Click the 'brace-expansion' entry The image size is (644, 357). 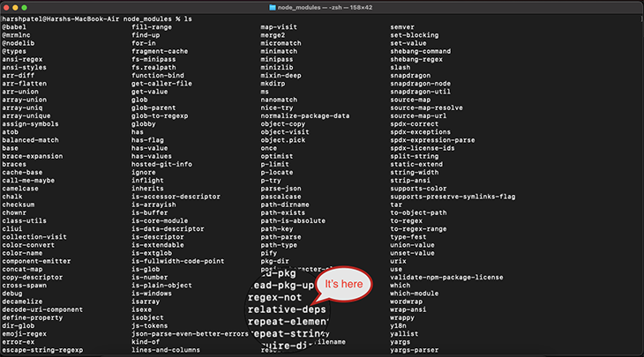coord(33,156)
